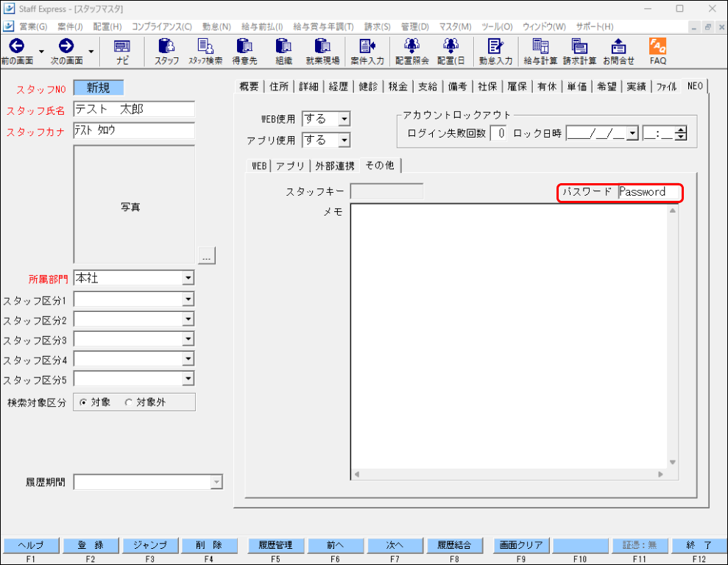The image size is (728, 565).
Task: Click the 終了 F12 button
Action: pyautogui.click(x=699, y=545)
